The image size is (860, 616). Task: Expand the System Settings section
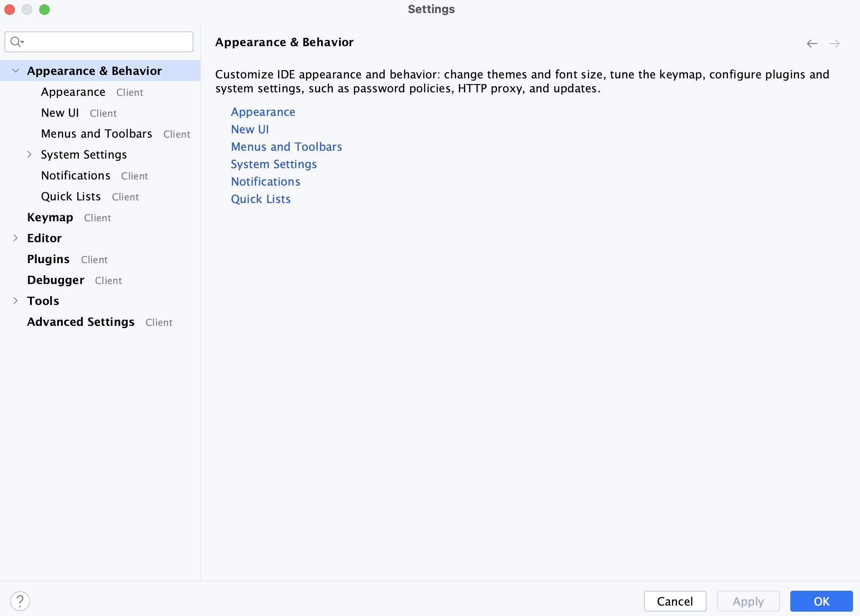click(30, 154)
